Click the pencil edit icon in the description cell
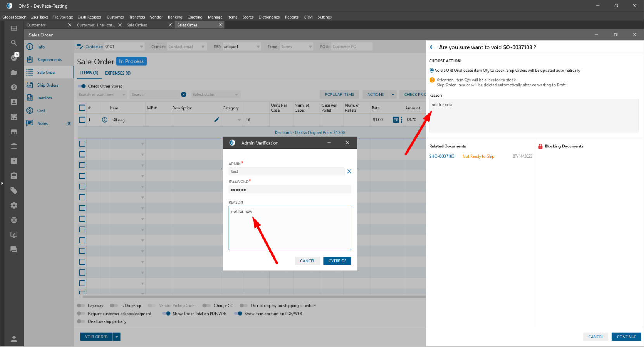The width and height of the screenshot is (644, 347). pos(217,120)
